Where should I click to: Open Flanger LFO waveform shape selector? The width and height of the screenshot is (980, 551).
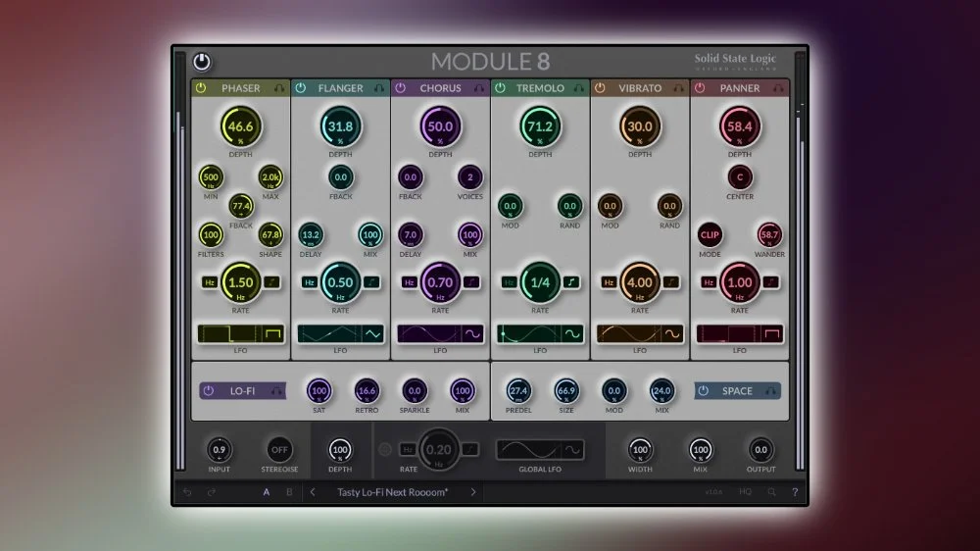coord(373,334)
